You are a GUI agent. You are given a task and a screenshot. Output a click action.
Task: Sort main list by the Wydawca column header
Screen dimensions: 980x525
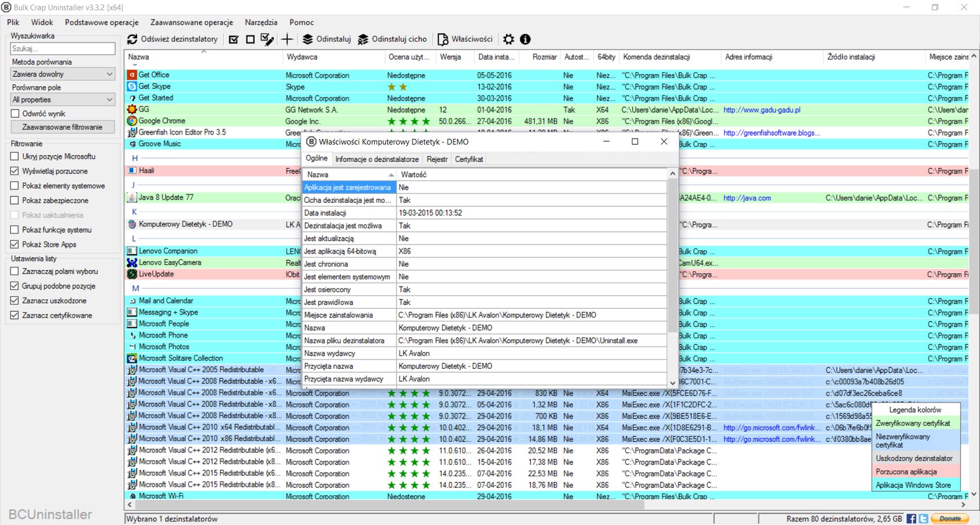point(334,57)
